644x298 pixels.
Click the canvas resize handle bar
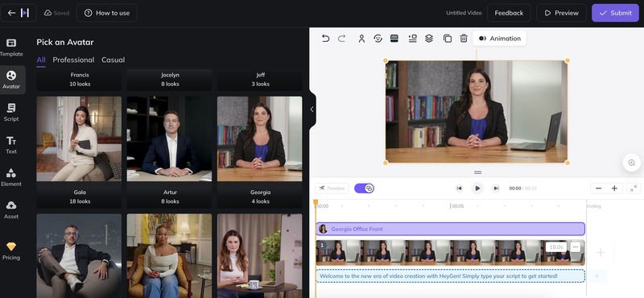tap(477, 172)
